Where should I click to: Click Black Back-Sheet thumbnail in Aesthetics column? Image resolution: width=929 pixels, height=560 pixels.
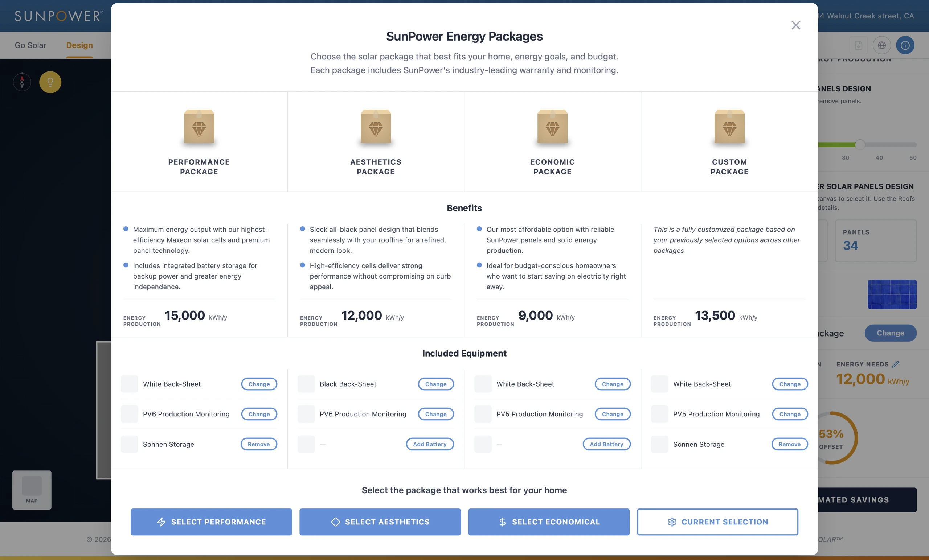(x=306, y=384)
